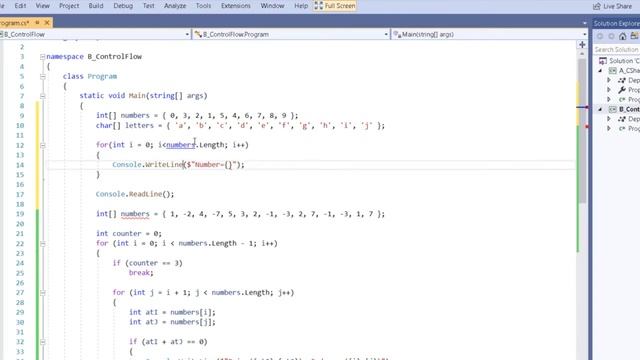Open the Tools menu
640x360 pixels.
pyautogui.click(x=203, y=6)
